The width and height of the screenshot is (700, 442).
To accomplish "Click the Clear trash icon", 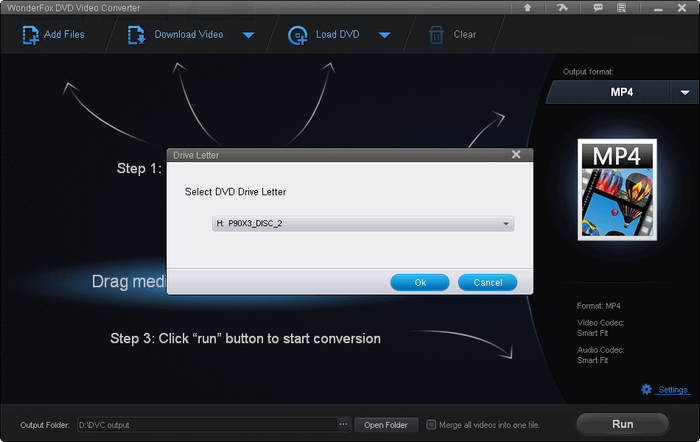I will (x=436, y=35).
